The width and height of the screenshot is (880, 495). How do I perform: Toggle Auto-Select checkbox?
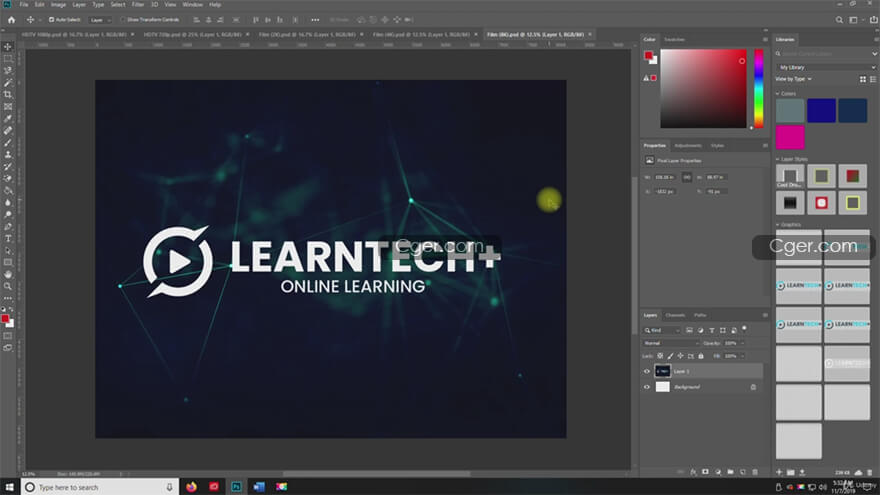pyautogui.click(x=51, y=20)
